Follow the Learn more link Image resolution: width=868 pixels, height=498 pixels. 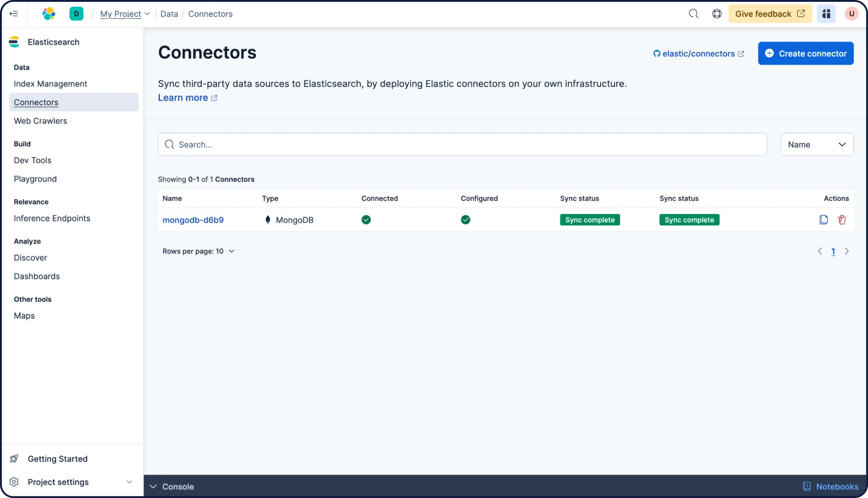188,98
